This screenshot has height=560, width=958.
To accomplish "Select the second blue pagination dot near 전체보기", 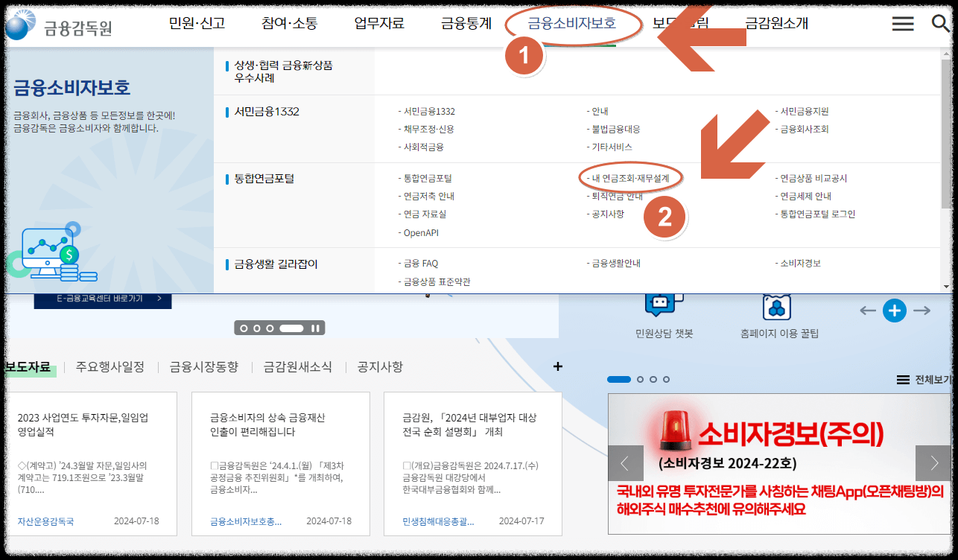I will pos(640,380).
